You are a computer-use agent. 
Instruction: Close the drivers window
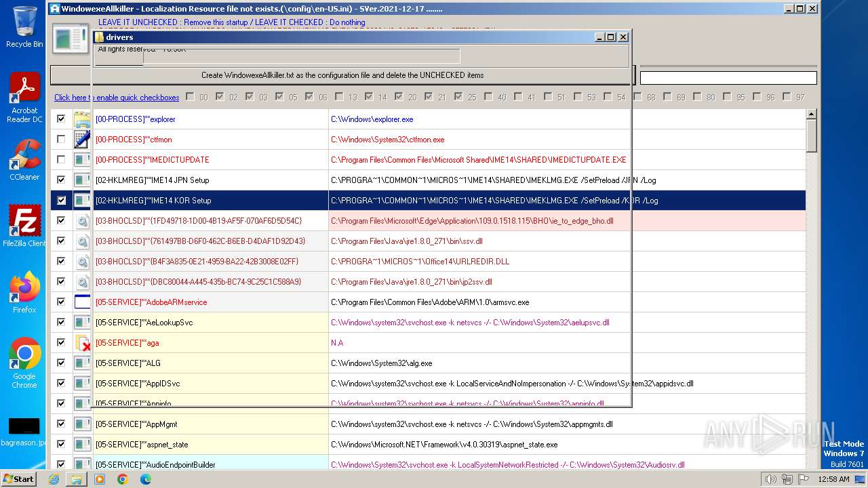tap(623, 37)
